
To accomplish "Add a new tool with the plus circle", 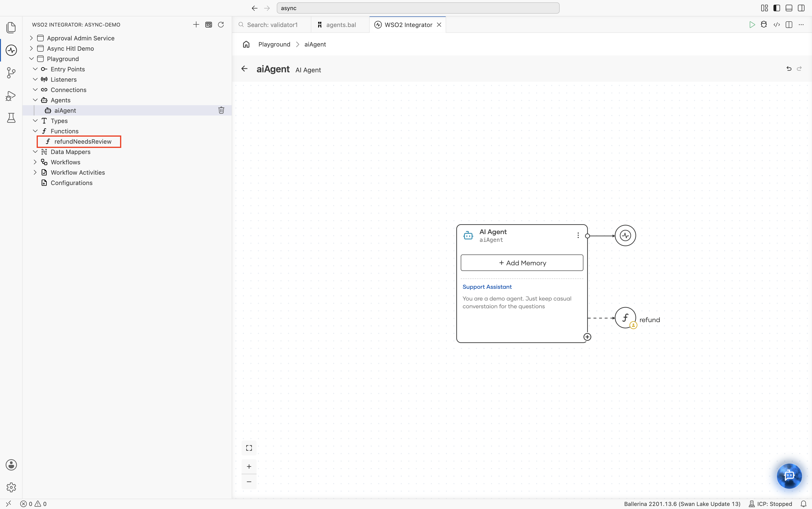I will point(587,337).
